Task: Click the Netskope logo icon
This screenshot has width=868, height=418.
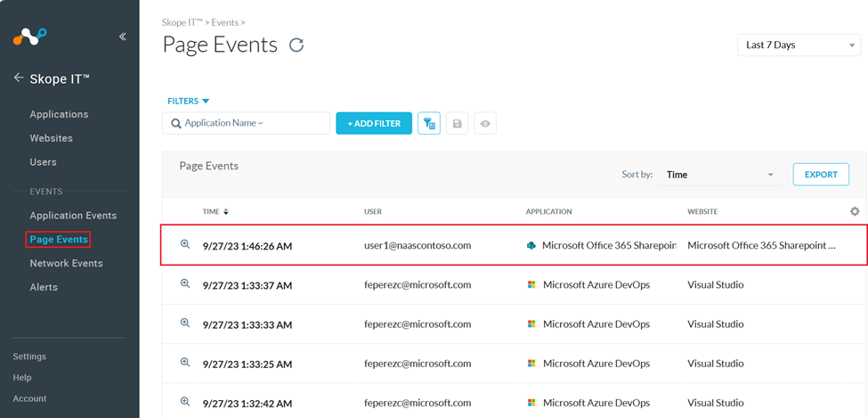Action: pyautogui.click(x=30, y=37)
